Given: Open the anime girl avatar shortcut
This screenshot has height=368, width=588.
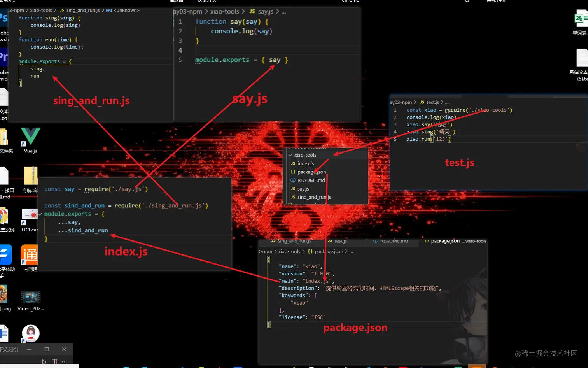Looking at the screenshot, I should tap(30, 333).
